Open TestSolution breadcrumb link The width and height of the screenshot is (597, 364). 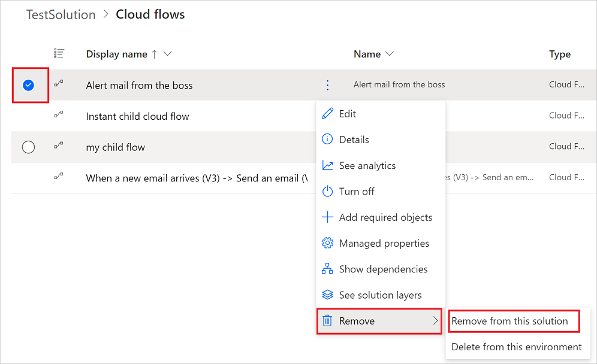tap(61, 14)
